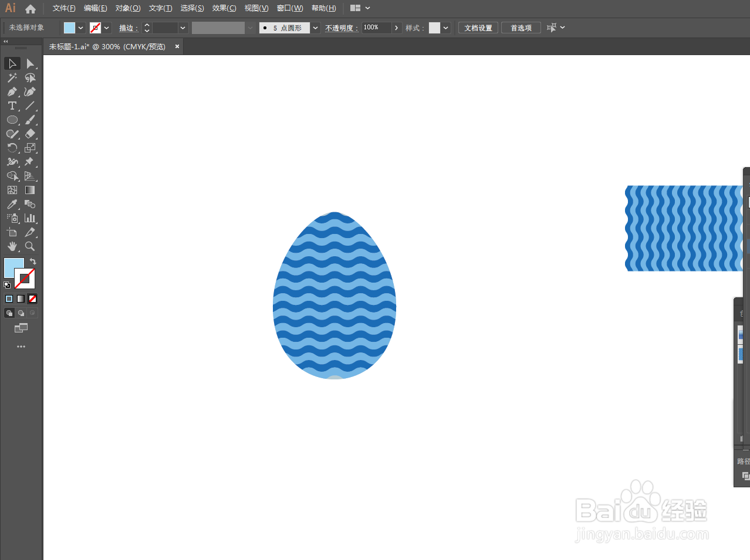Open the stroke weight dropdown
Image resolution: width=750 pixels, height=560 pixels.
coord(183,28)
